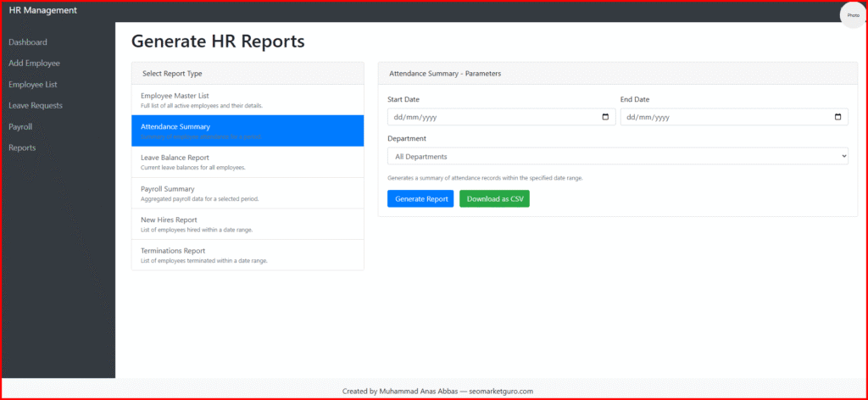Click the HR Management brand title

click(x=42, y=10)
